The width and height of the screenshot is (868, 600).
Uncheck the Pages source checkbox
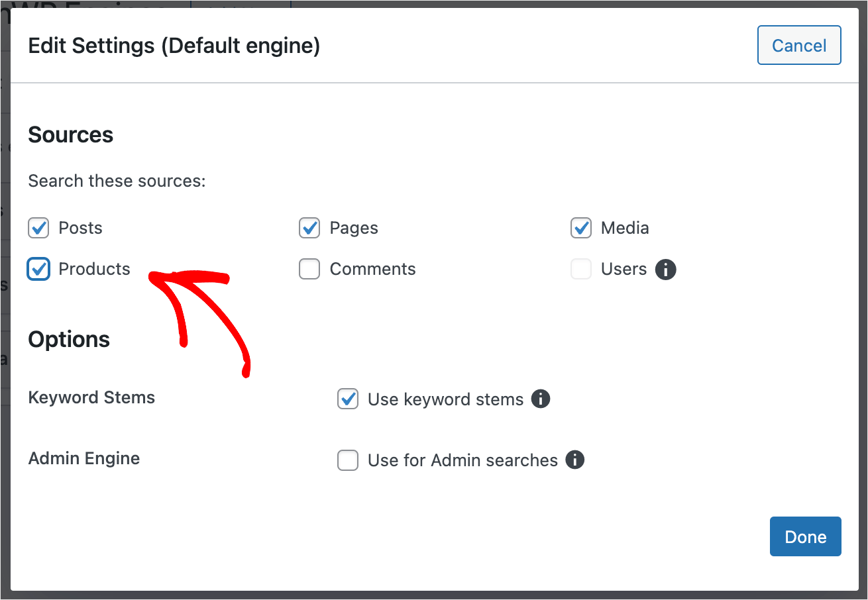click(x=309, y=228)
